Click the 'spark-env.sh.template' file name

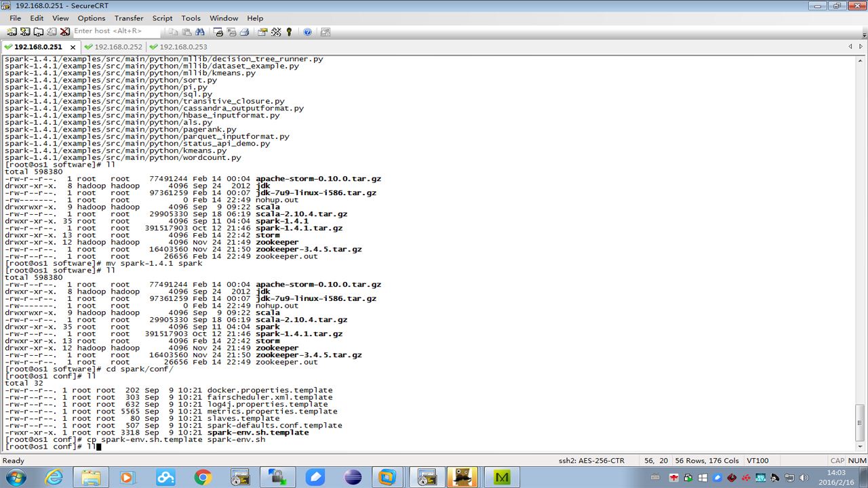[258, 432]
